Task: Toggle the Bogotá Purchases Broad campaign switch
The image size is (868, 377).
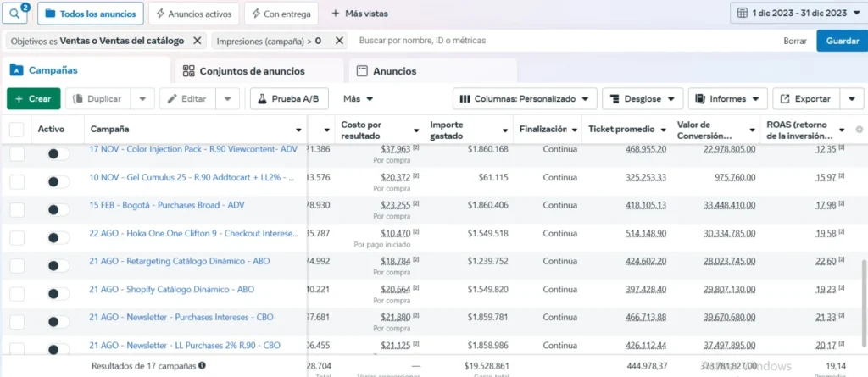Action: coord(58,210)
